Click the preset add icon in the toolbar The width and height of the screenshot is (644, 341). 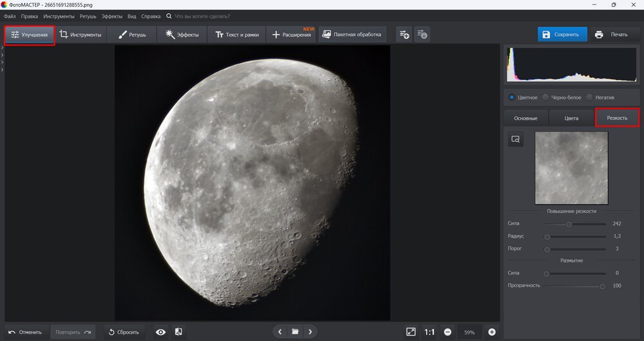pyautogui.click(x=404, y=34)
